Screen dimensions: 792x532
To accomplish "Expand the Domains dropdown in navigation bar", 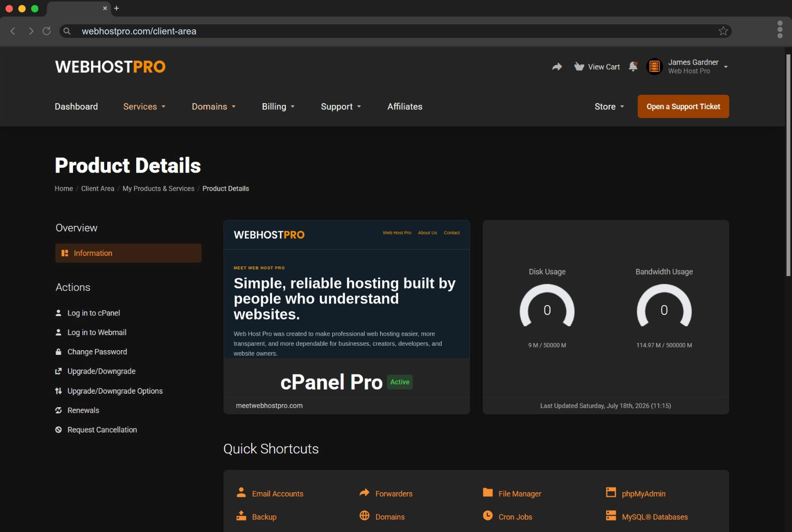I will (x=214, y=107).
